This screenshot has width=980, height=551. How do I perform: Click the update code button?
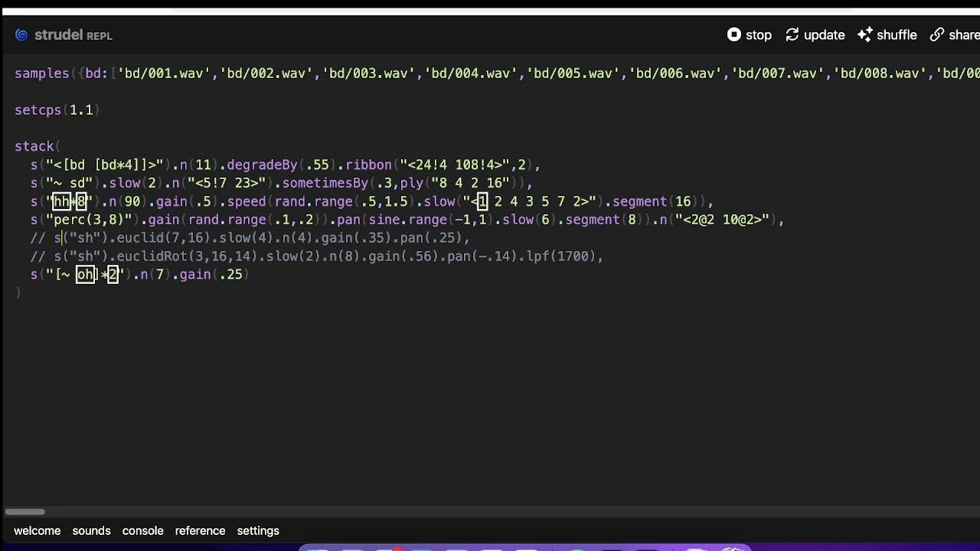815,35
